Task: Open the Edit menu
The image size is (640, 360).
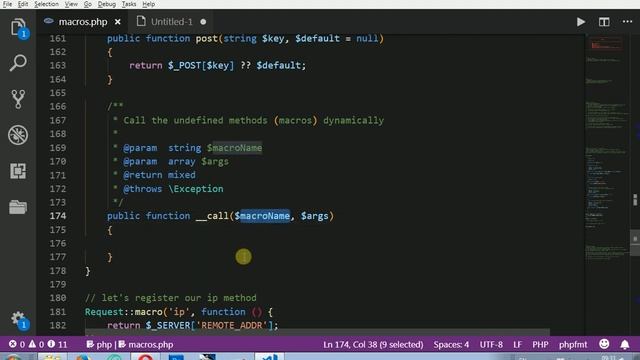Action: 23,4
